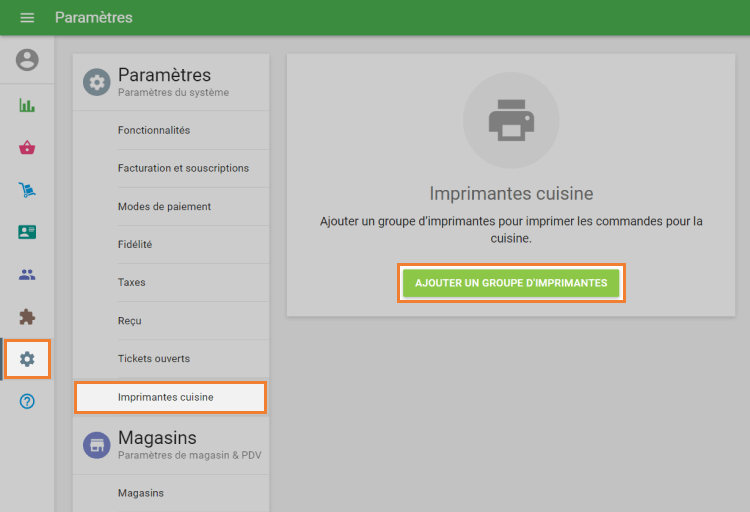
Task: Open the items shopping basket icon
Action: [27, 148]
